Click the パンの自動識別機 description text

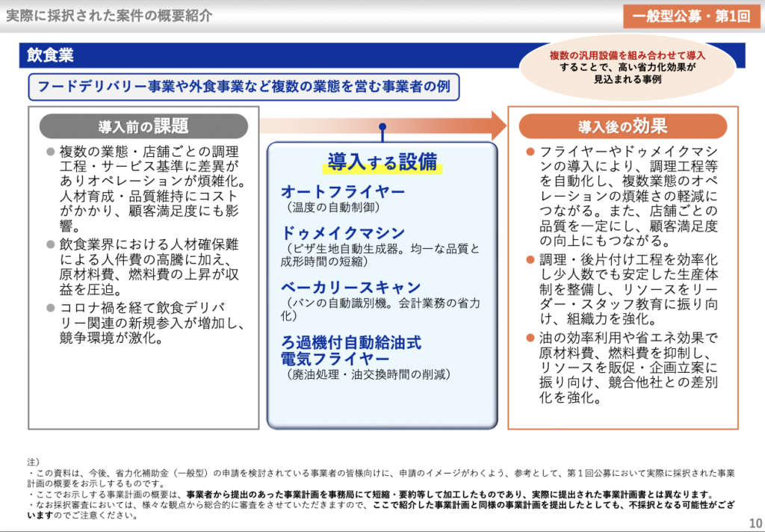click(380, 309)
